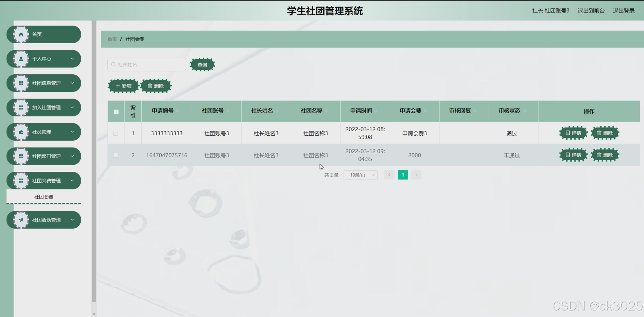Expand the 个人中心 chevron
Viewport: 644px width, 317px height.
click(72, 59)
